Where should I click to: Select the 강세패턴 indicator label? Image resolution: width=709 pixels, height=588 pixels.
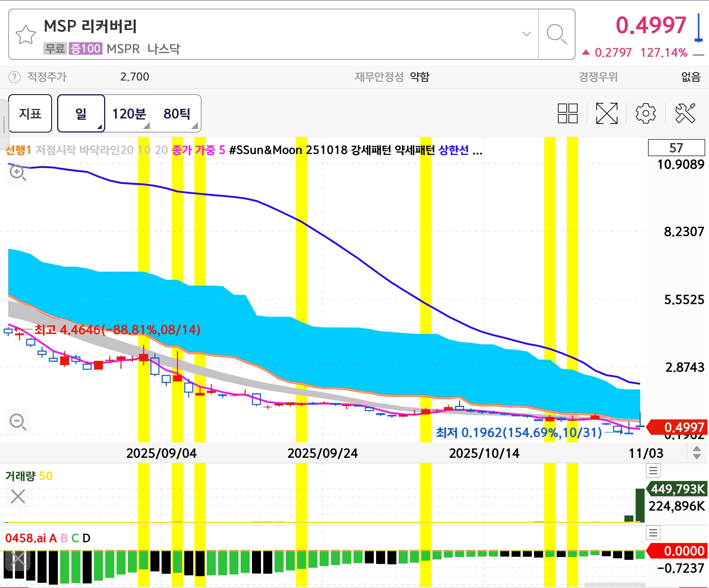click(x=371, y=150)
